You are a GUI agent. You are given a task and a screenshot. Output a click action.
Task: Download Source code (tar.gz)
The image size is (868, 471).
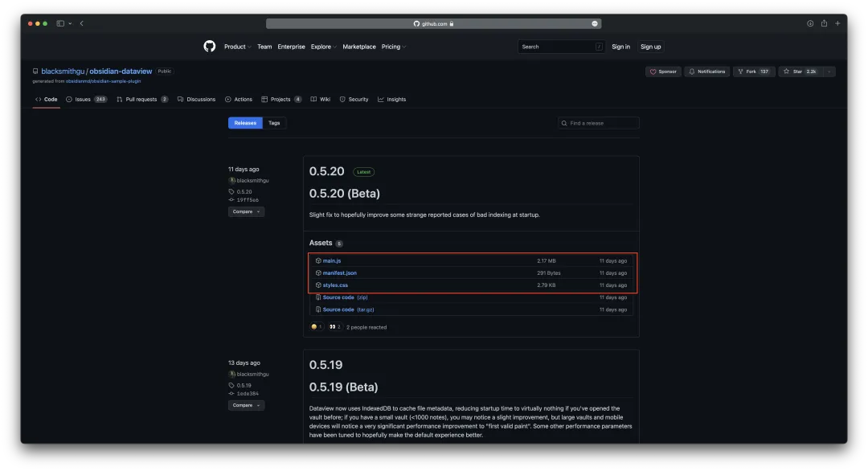348,309
